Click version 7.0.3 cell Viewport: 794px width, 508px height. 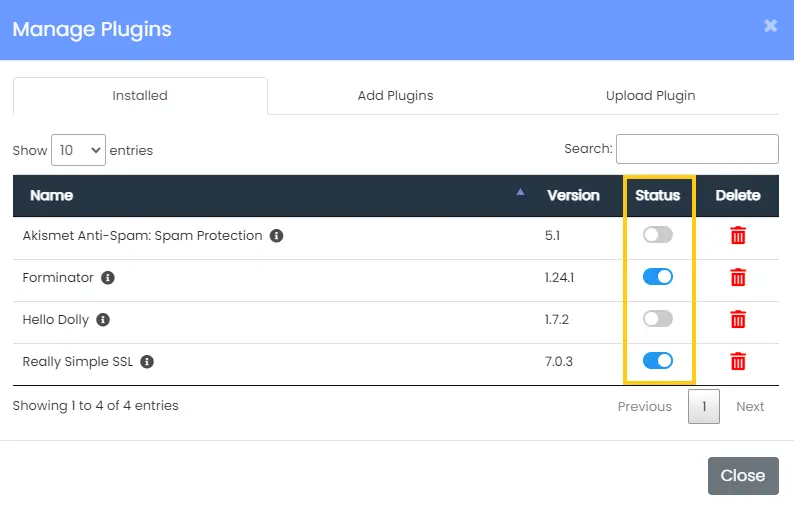559,362
